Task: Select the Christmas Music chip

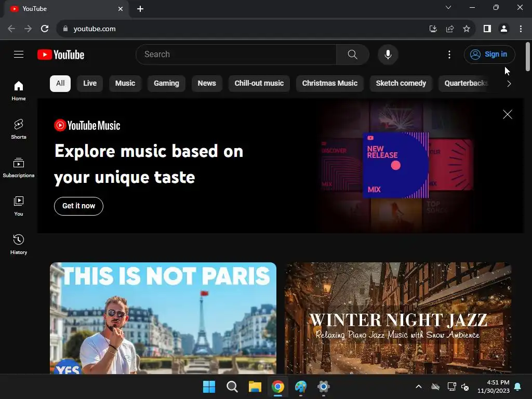Action: (x=330, y=84)
